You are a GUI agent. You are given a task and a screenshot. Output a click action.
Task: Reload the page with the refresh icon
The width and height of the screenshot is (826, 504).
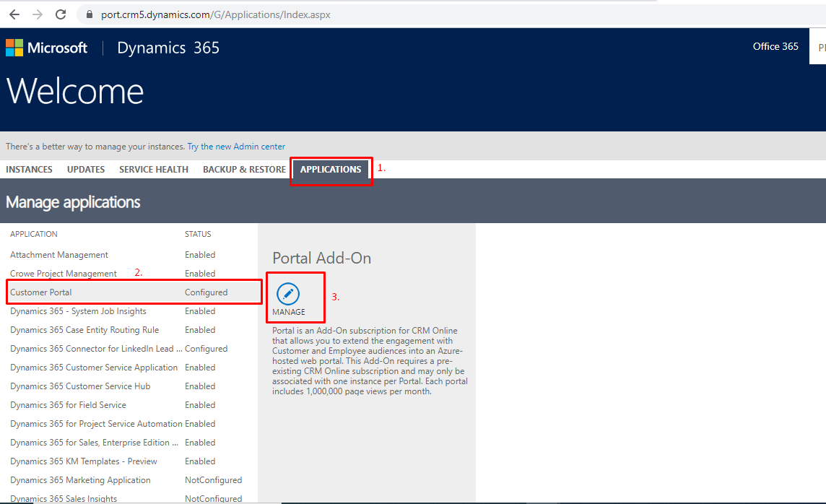coord(61,14)
